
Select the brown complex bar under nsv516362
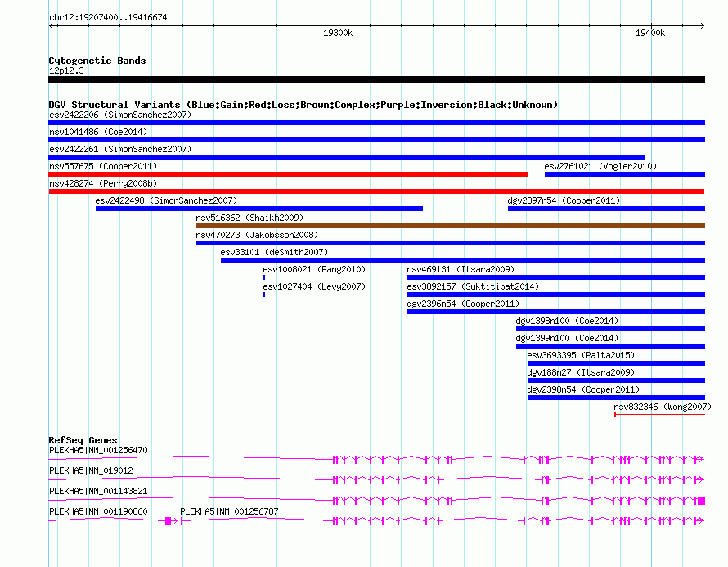tap(451, 226)
